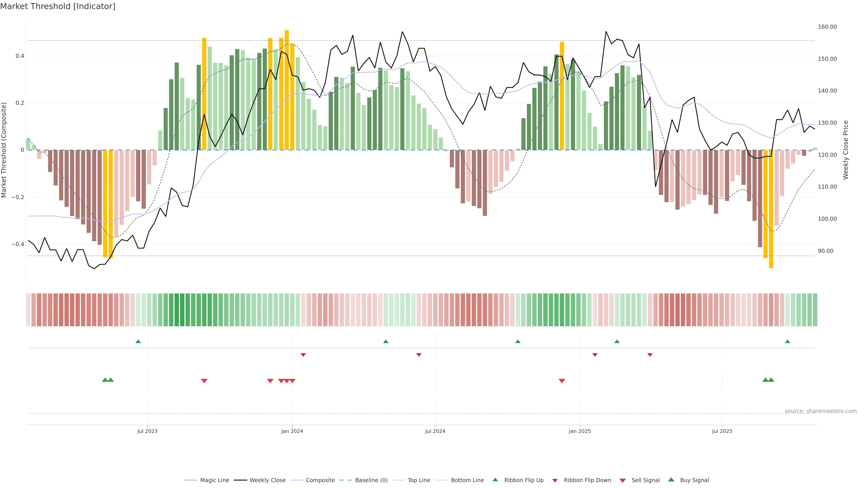Click the lone sell signal marker before Jan 2025

pos(562,381)
